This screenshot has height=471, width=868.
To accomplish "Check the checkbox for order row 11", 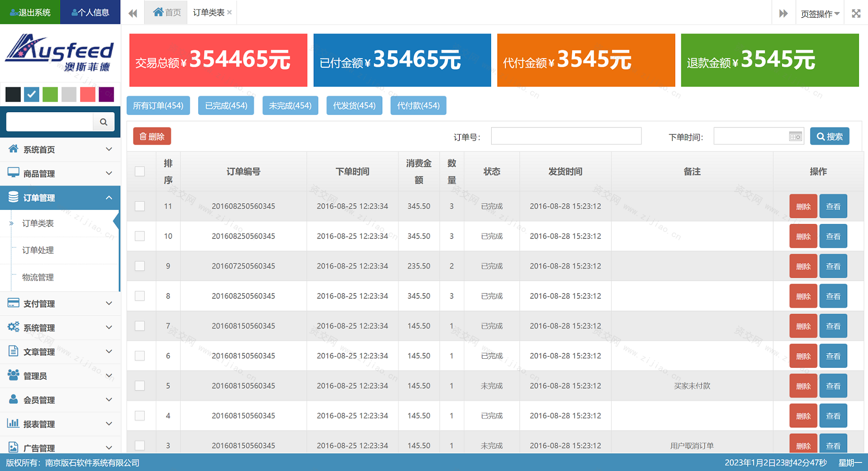I will point(140,206).
